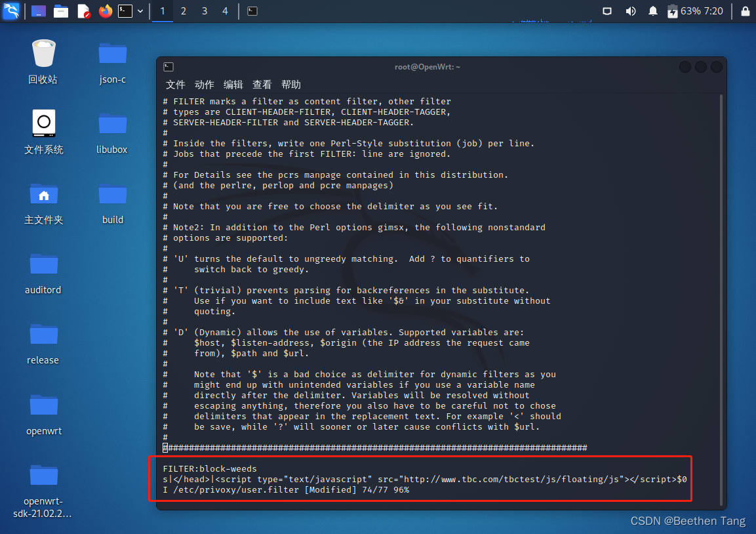Viewport: 756px width, 534px height.
Task: Switch to workspace 1
Action: point(163,11)
